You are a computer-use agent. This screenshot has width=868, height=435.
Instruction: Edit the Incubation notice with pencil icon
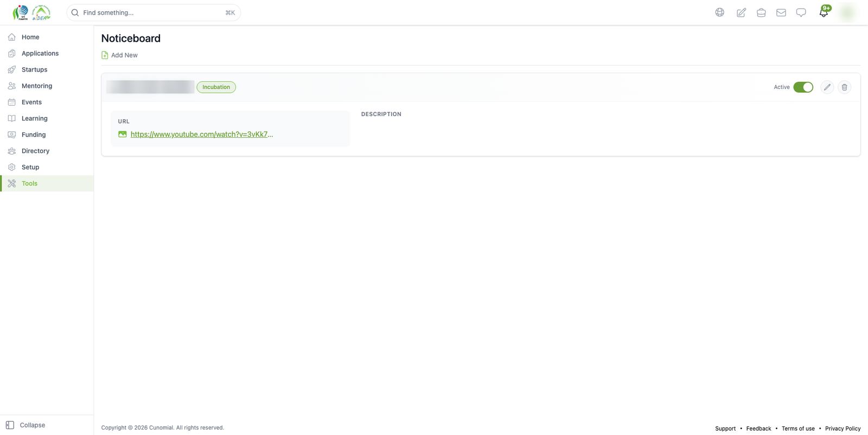(827, 87)
